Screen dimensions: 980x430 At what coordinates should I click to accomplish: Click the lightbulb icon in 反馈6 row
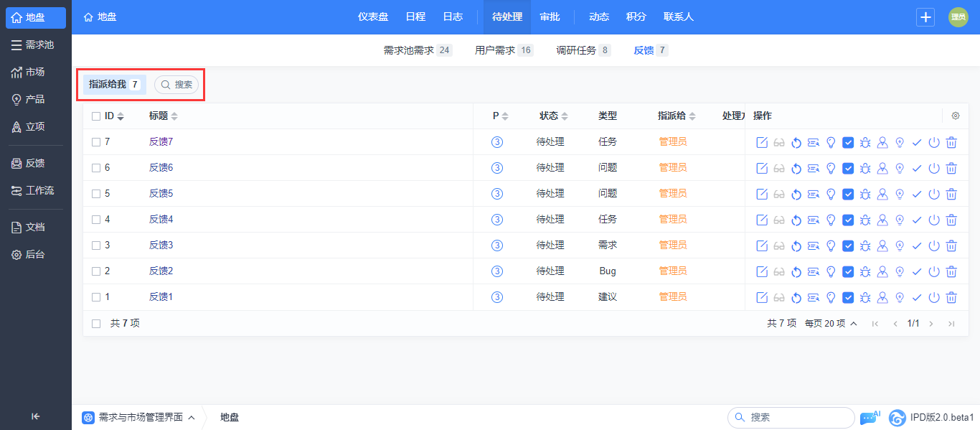(831, 168)
